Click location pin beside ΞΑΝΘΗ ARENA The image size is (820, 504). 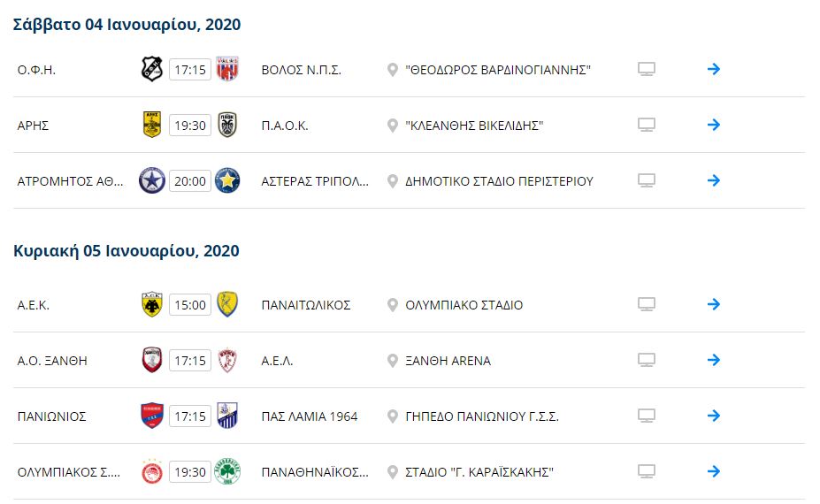(x=392, y=361)
